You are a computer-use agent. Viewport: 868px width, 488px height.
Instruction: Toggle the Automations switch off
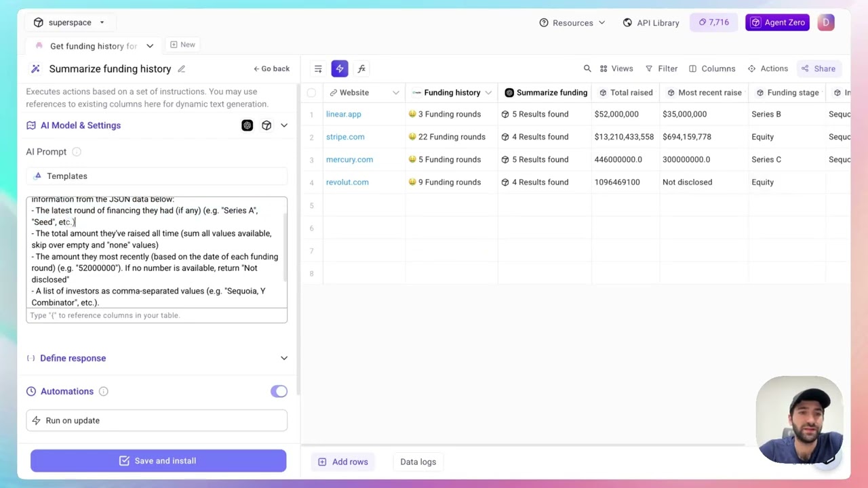pos(279,391)
